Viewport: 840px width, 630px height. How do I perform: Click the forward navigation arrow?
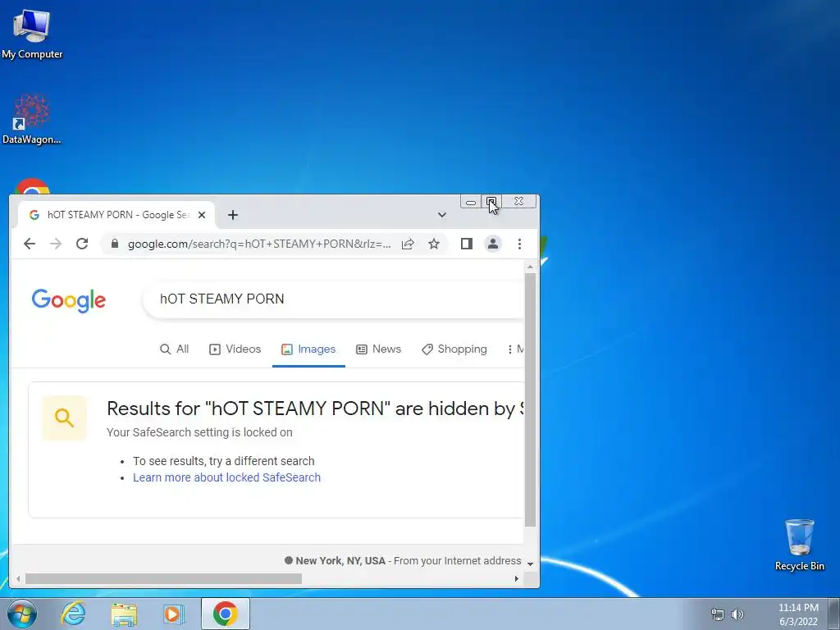[x=56, y=244]
